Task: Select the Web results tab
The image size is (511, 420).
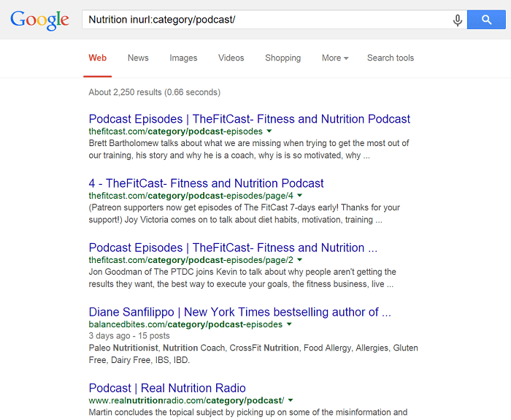Action: [97, 58]
